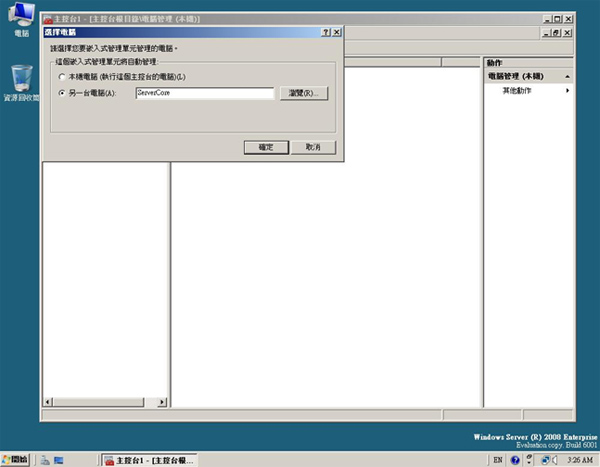
Task: Select the 另一台電腦 radio button
Action: click(63, 93)
